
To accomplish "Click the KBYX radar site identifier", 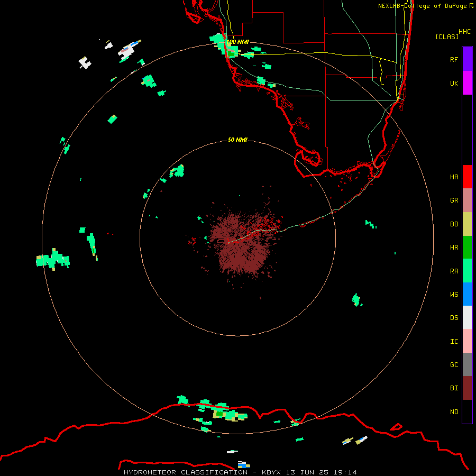I will [x=271, y=472].
